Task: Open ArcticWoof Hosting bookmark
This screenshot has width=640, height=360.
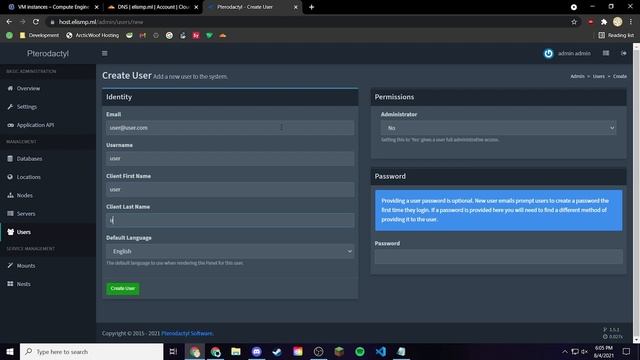Action: (93, 36)
